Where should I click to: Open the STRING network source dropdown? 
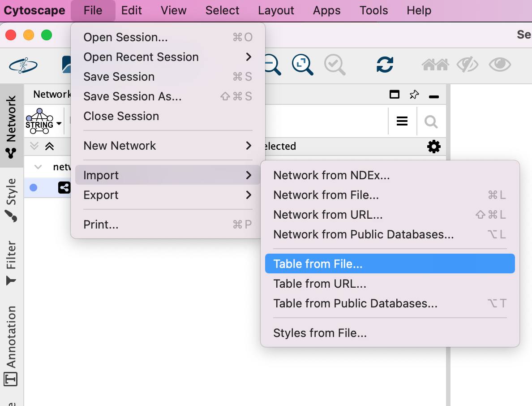pyautogui.click(x=43, y=121)
